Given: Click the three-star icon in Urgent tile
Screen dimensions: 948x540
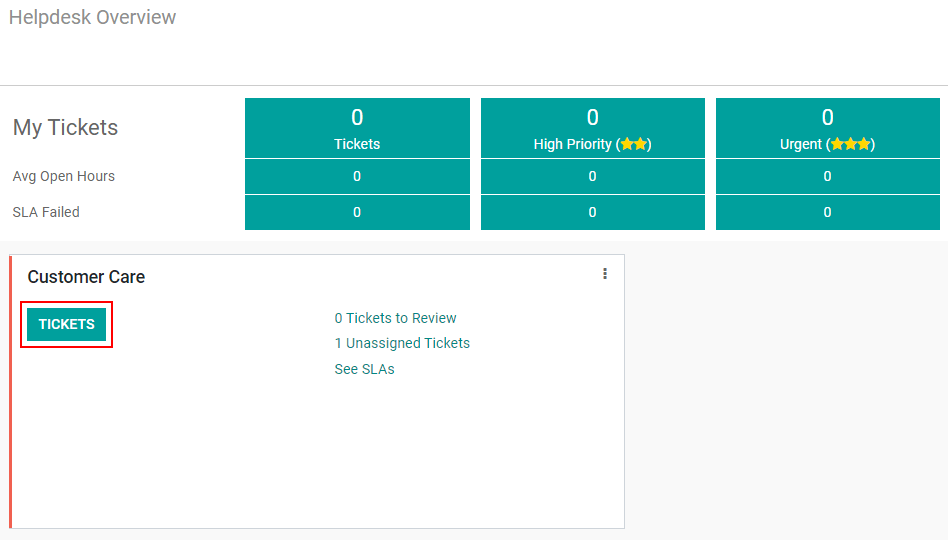Looking at the screenshot, I should pos(851,144).
